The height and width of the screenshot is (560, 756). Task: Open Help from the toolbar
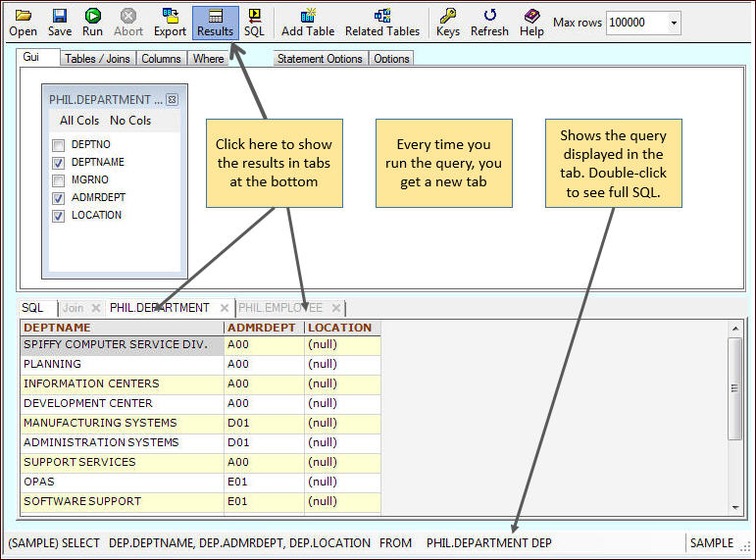tap(531, 24)
